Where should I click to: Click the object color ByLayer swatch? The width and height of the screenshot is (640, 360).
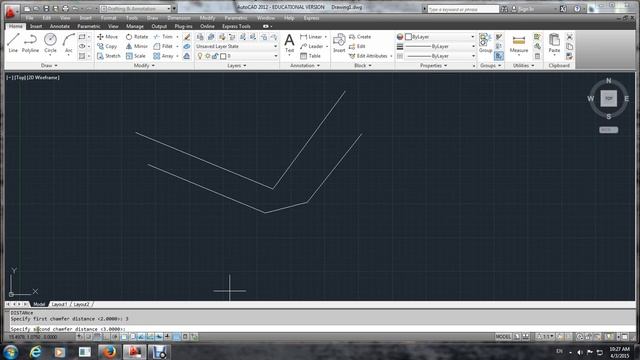408,37
